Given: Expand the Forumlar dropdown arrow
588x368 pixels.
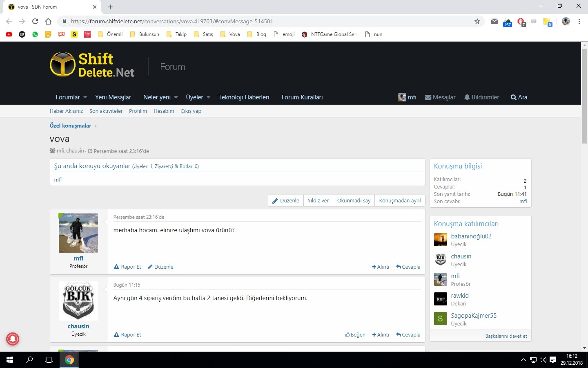Looking at the screenshot, I should coord(85,97).
